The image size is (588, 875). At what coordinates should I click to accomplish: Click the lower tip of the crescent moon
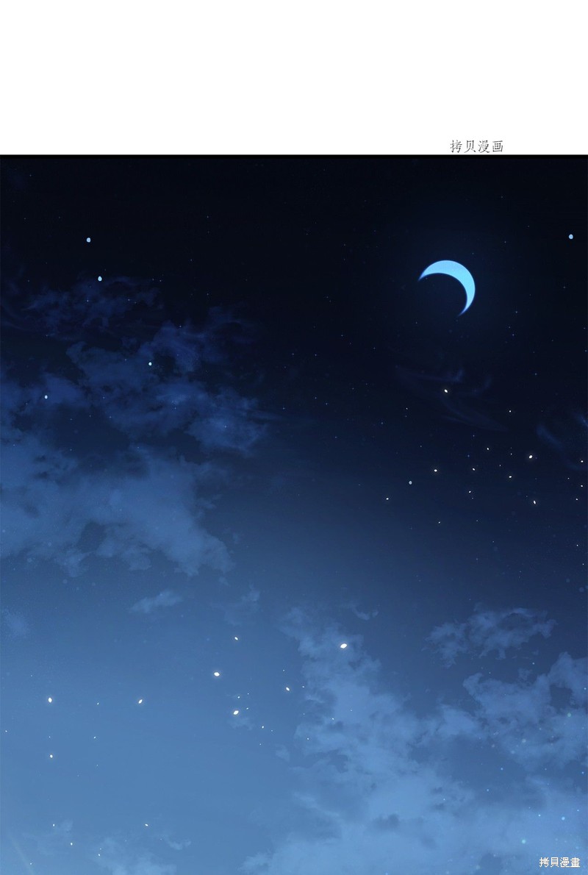point(461,313)
